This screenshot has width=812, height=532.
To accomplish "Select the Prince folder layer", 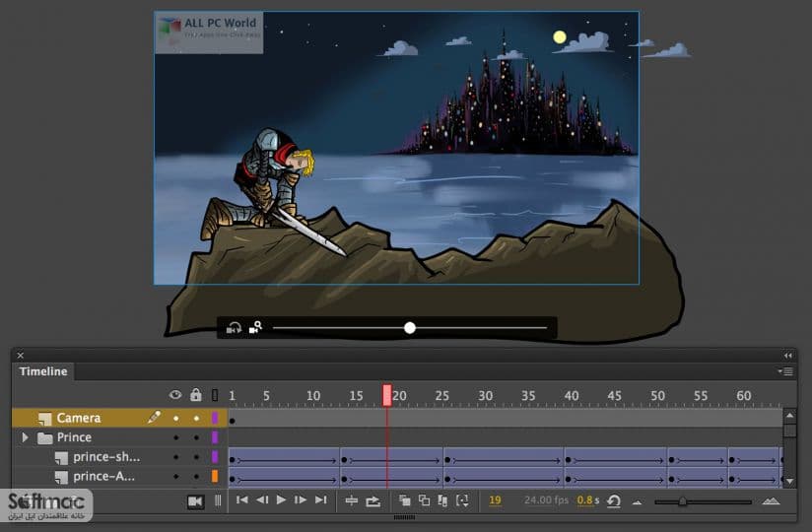I will click(74, 437).
